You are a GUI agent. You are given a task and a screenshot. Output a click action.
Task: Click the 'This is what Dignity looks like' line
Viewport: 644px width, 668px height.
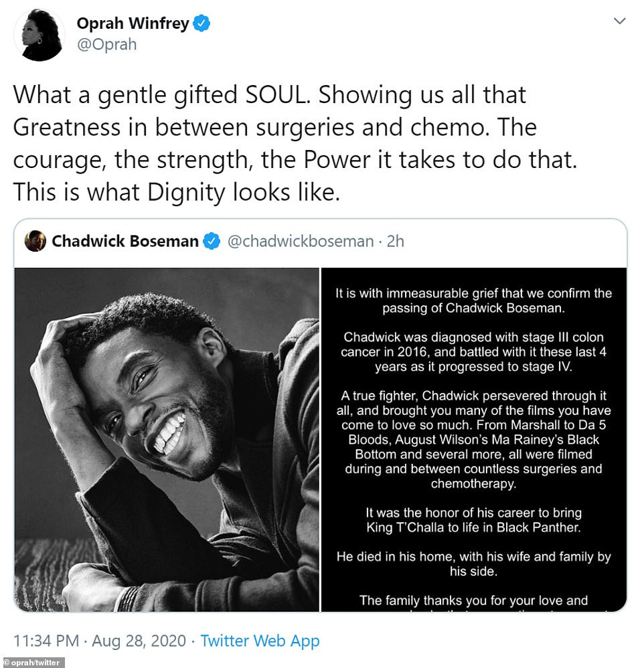point(177,192)
